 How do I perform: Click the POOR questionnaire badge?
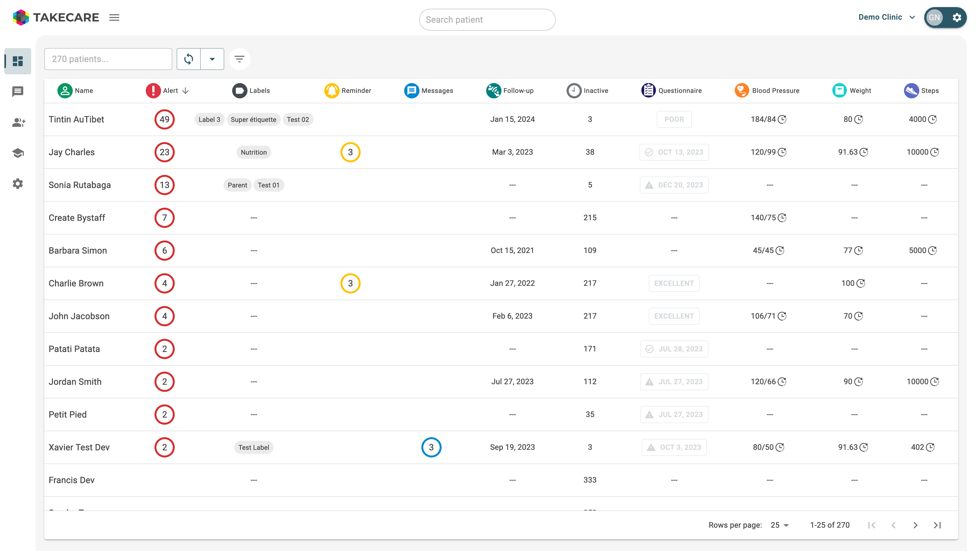[x=675, y=119]
